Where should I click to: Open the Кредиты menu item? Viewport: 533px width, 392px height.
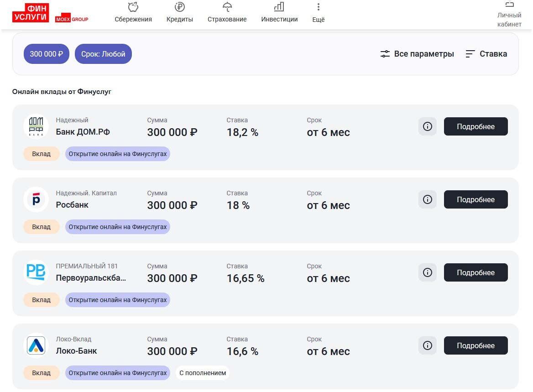[179, 19]
